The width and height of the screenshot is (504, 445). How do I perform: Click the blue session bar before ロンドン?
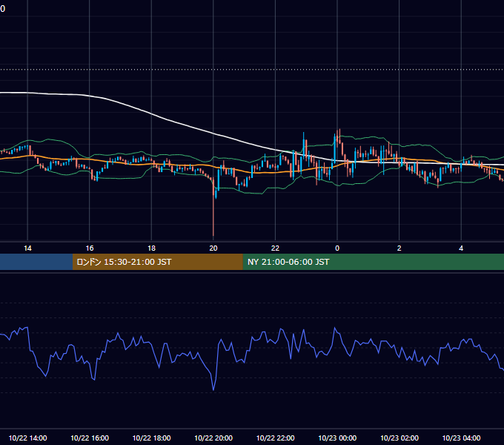tap(36, 262)
